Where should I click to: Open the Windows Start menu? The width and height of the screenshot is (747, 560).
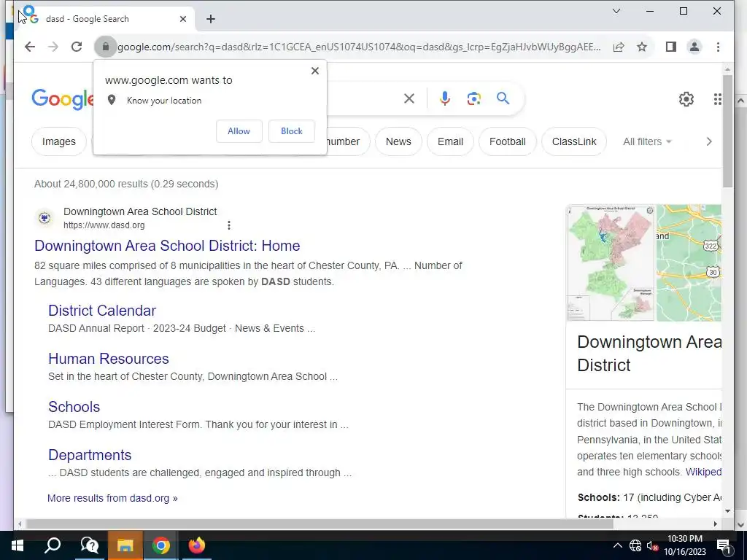point(18,545)
